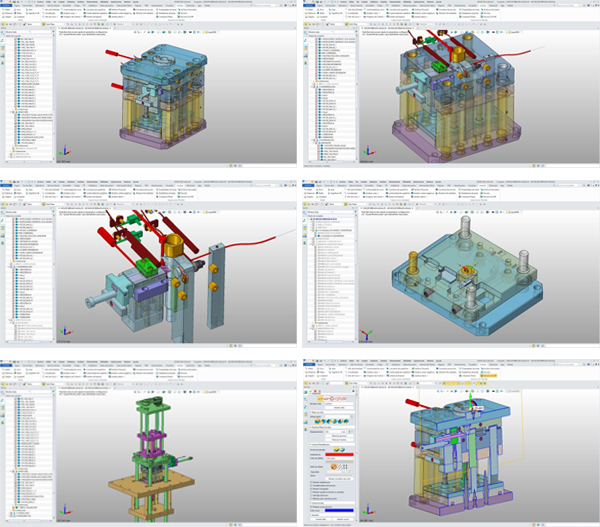This screenshot has width=600, height=527.
Task: Click yellow-highlighted first toolbar icon, top-left window
Action: point(3,24)
